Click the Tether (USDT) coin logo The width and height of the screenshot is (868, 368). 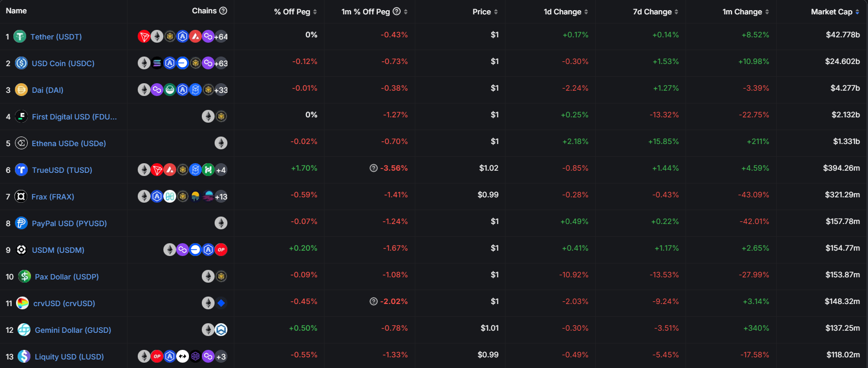click(x=20, y=36)
